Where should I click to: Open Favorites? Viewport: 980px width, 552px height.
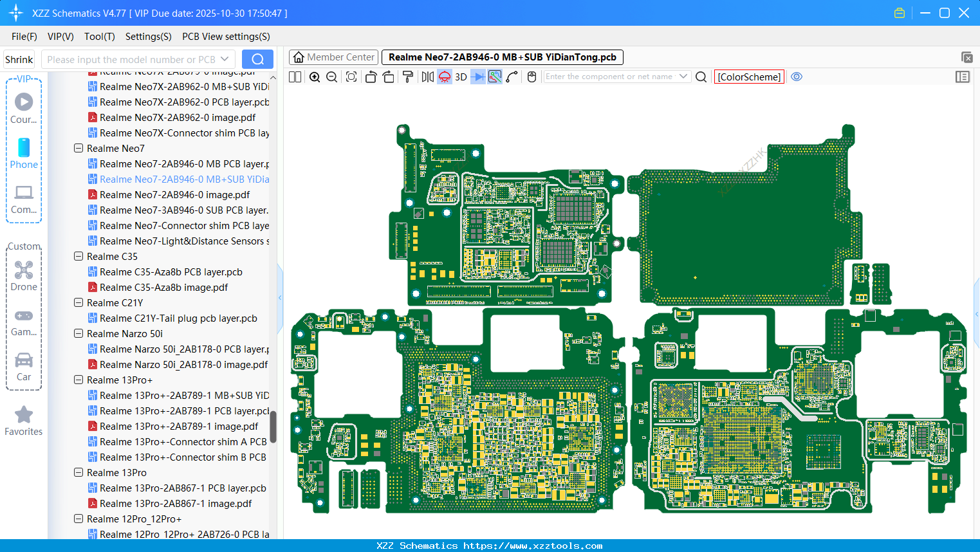click(x=24, y=421)
